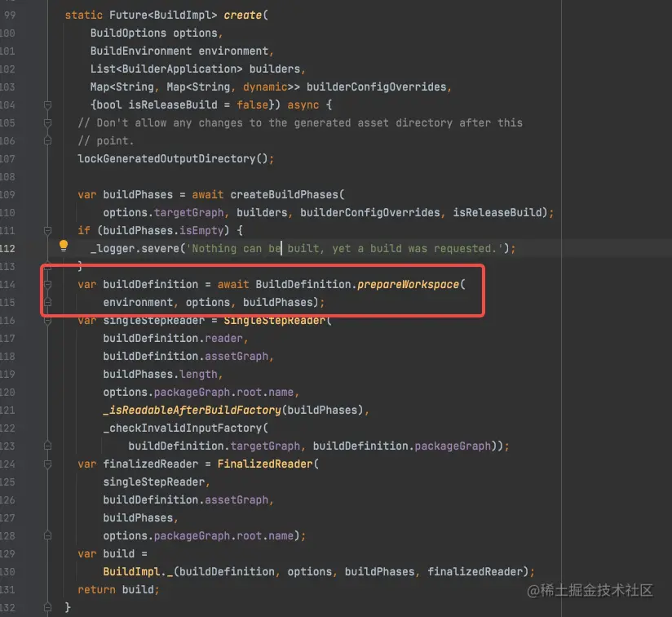Click the yellow intention bulb icon

[x=64, y=246]
